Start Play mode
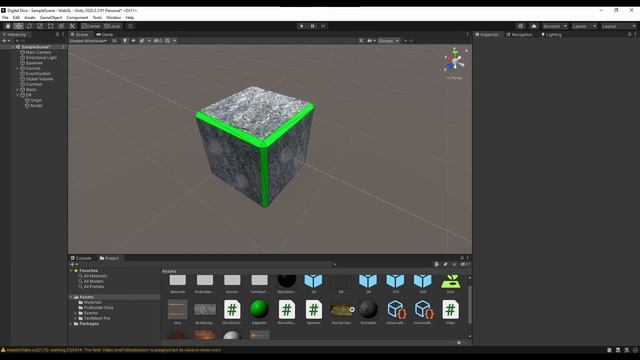Screen dimensions: 640x360 click(302, 26)
